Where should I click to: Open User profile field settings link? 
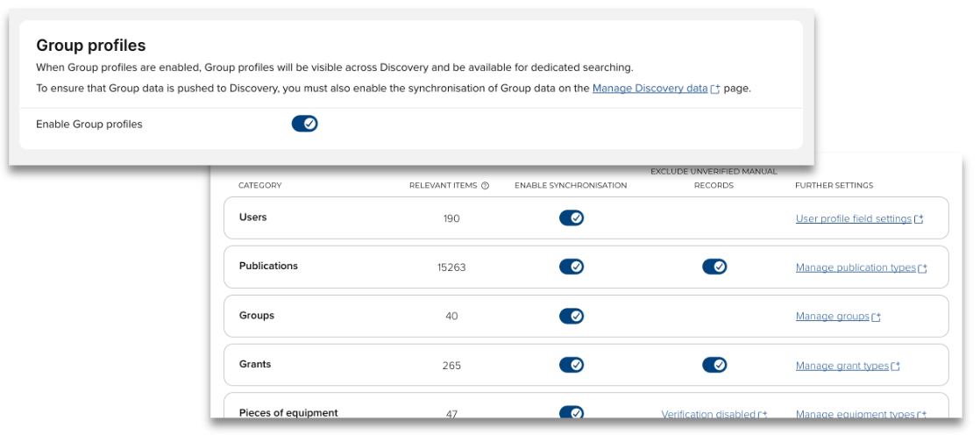(853, 219)
